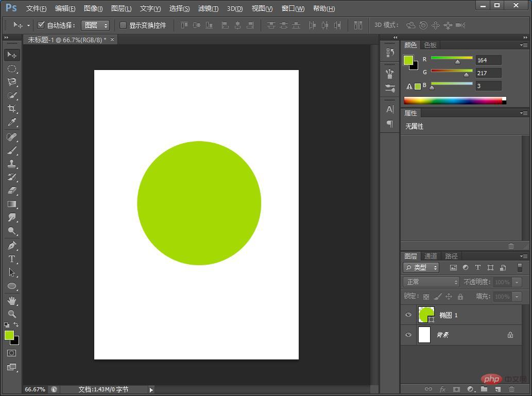Screen dimensions: 532x396
Task: Select the Zoom tool
Action: tap(12, 314)
